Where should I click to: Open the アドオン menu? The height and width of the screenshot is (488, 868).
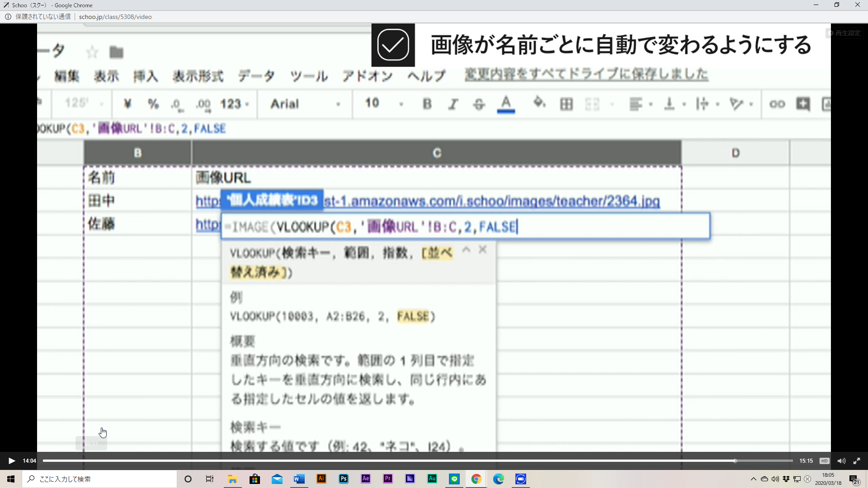[368, 76]
